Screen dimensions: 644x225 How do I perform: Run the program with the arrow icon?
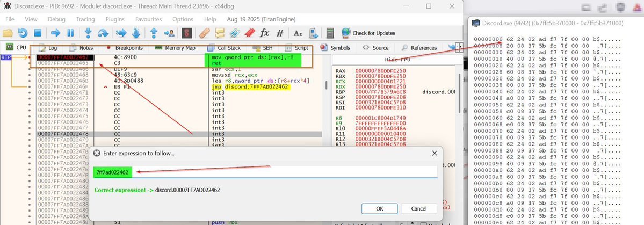pyautogui.click(x=55, y=33)
